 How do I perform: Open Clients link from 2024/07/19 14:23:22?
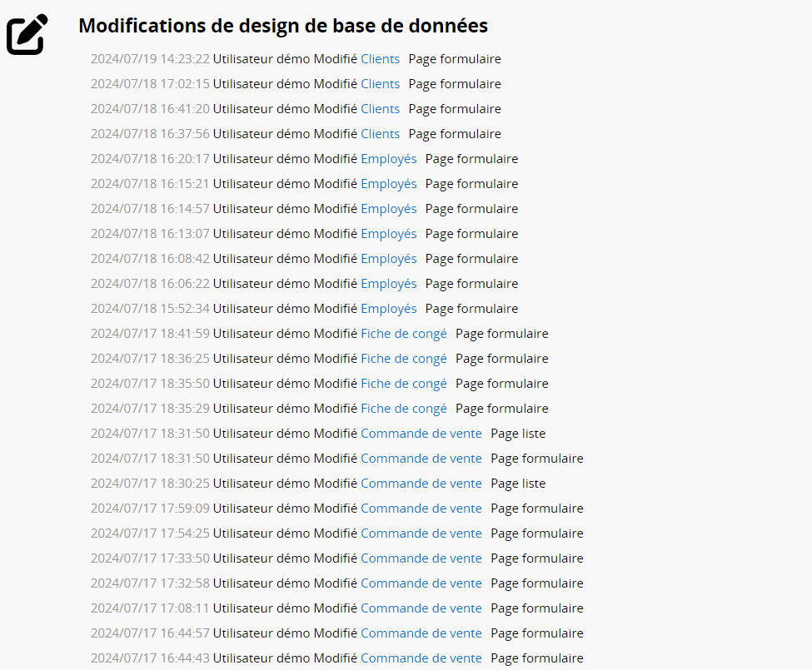coord(380,59)
